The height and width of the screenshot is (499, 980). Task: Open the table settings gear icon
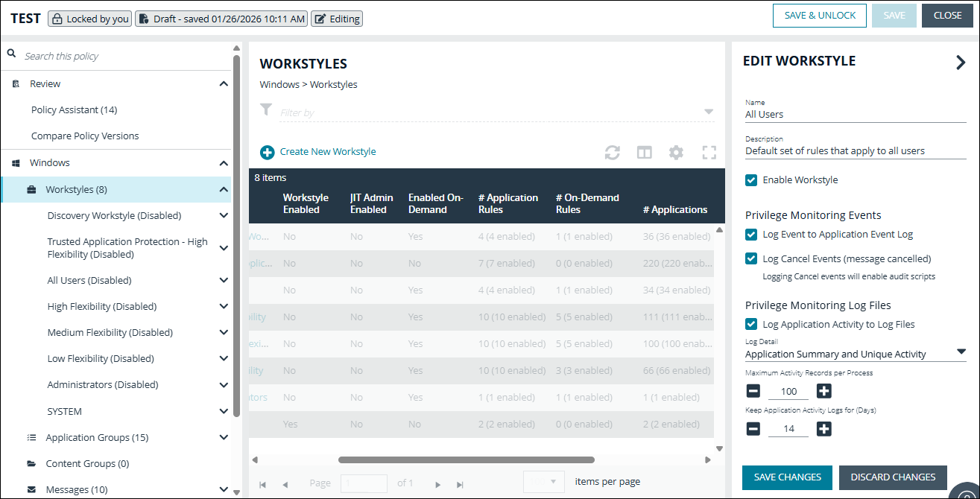point(676,152)
